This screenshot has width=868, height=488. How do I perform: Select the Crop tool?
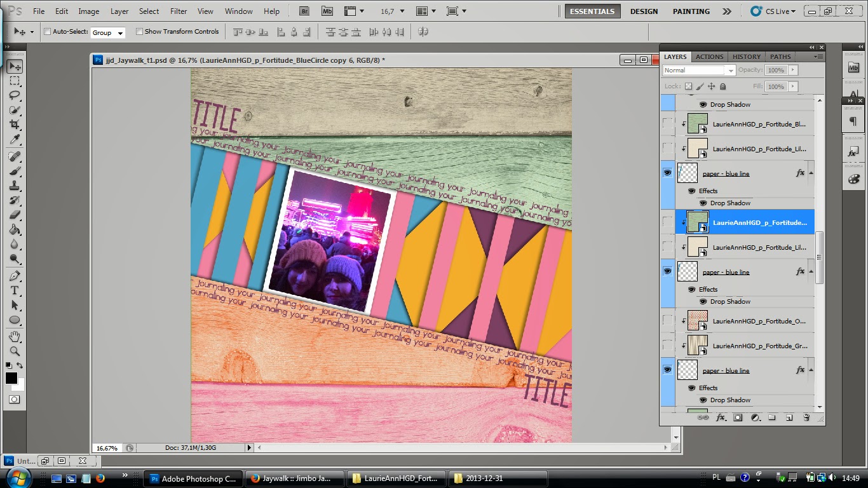click(15, 125)
